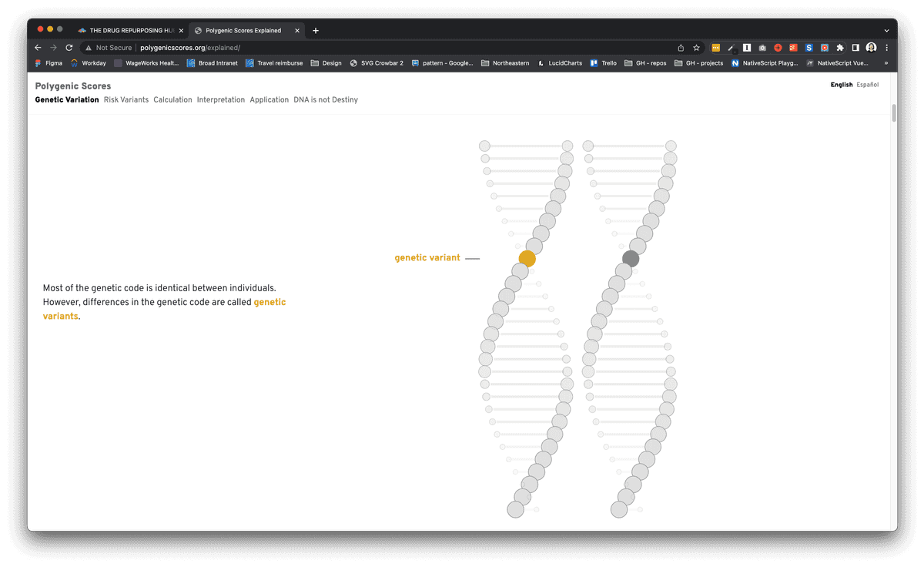This screenshot has width=924, height=567.
Task: Open the tab search dropdown arrow
Action: pyautogui.click(x=886, y=31)
